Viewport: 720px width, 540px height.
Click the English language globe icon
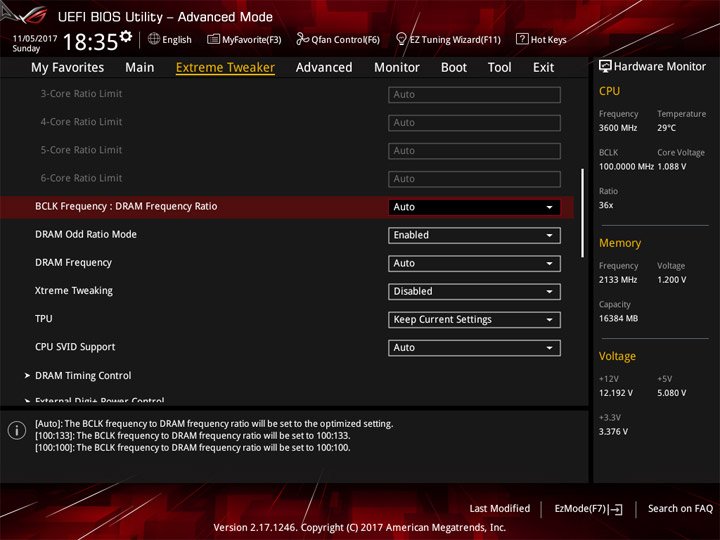click(154, 39)
